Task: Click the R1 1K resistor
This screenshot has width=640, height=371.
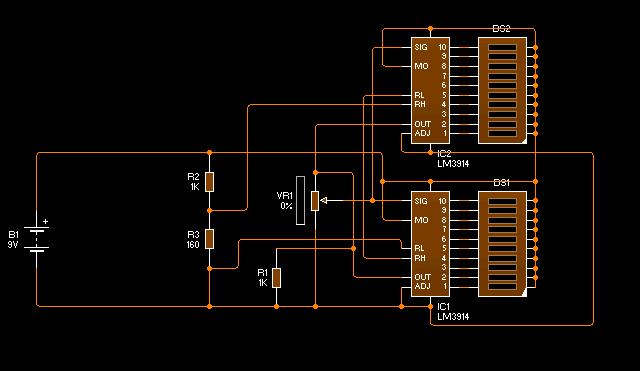Action: coord(276,278)
